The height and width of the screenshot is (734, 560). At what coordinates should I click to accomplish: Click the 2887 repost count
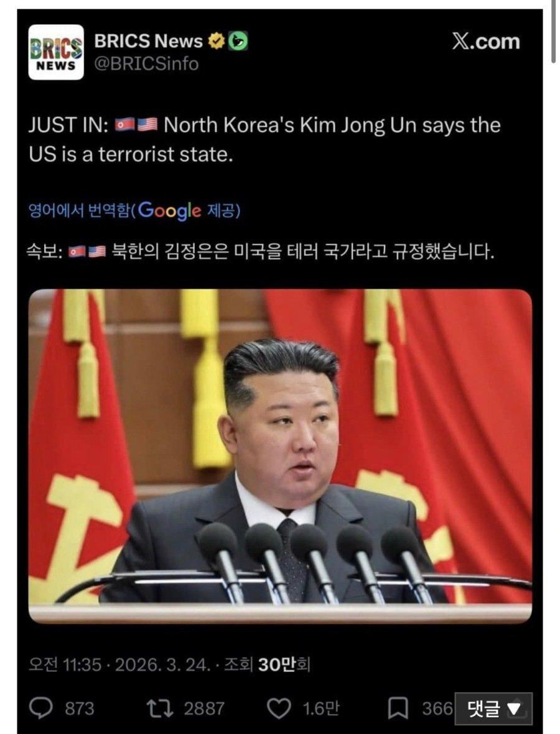click(x=204, y=708)
